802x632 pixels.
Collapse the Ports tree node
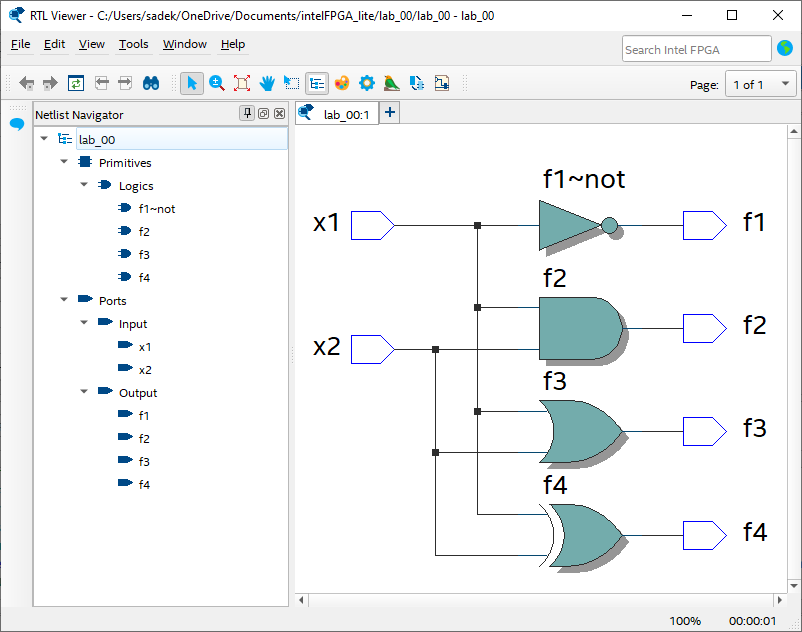click(x=65, y=300)
